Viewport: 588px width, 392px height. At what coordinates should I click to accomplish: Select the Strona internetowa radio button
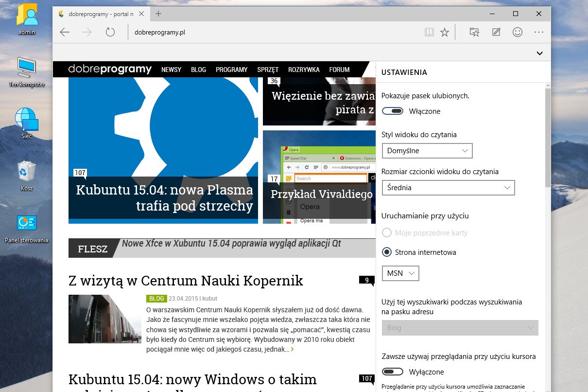[387, 252]
